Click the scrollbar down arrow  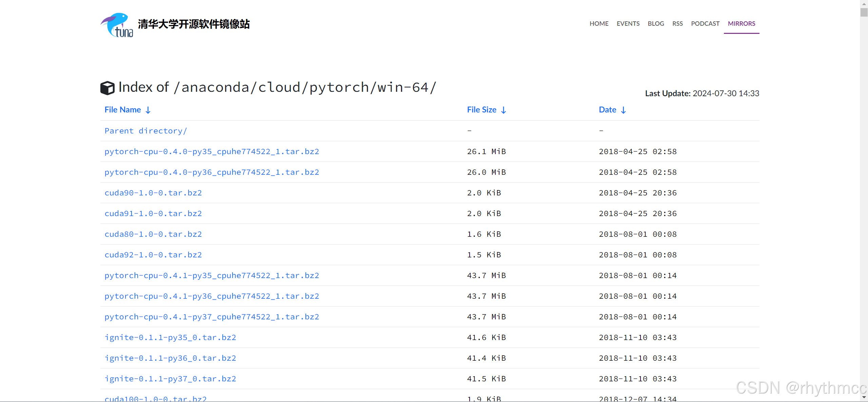tap(864, 397)
